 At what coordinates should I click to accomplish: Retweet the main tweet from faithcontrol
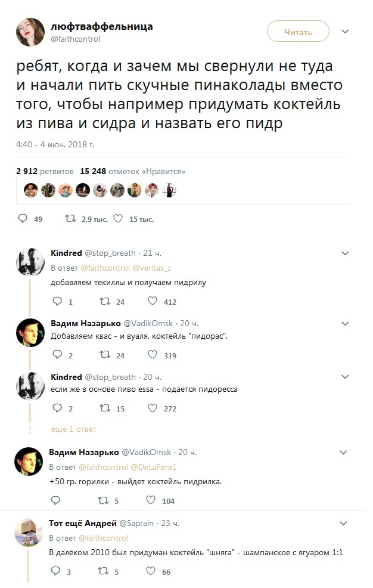pos(70,219)
